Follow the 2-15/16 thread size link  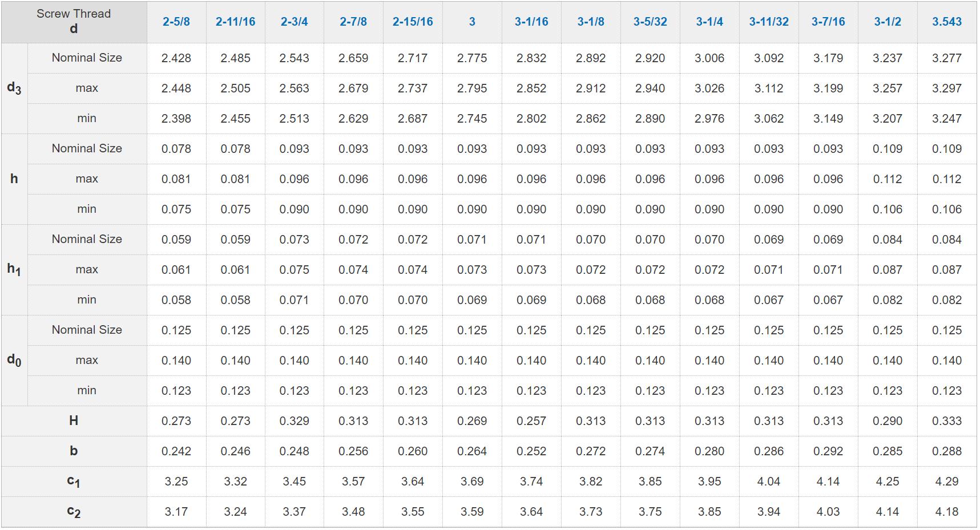point(413,22)
